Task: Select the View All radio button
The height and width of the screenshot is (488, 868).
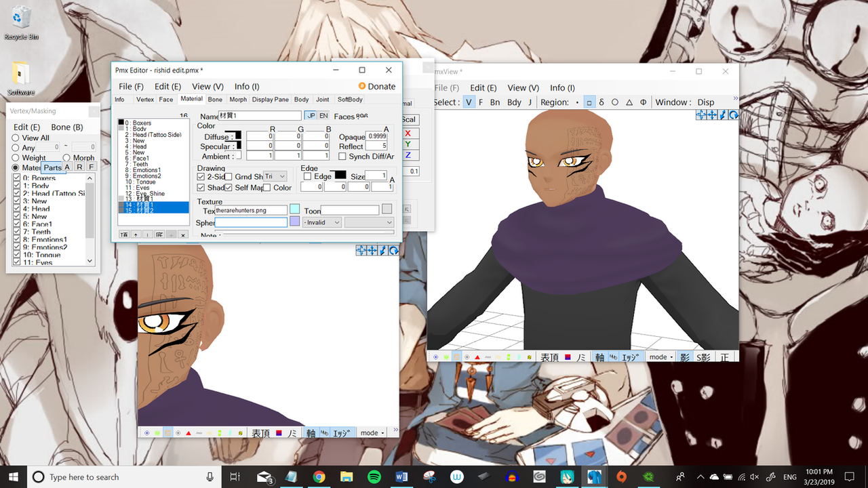Action: 16,138
